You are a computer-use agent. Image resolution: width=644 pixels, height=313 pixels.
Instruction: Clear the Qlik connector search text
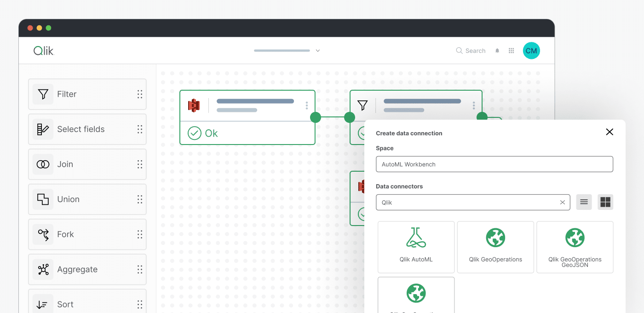[x=562, y=202]
